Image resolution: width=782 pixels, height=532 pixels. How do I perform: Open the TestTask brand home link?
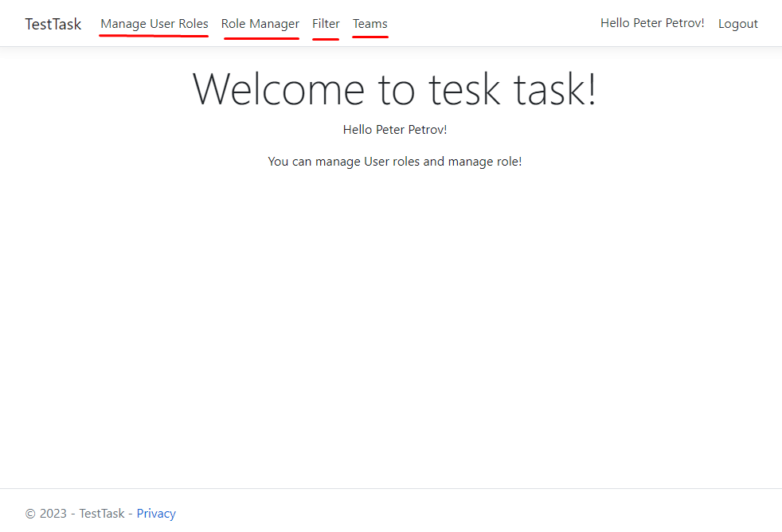pyautogui.click(x=53, y=24)
